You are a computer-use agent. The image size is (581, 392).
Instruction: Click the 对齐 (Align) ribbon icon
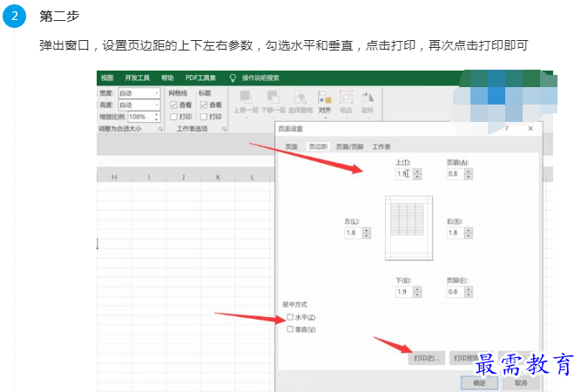[325, 97]
